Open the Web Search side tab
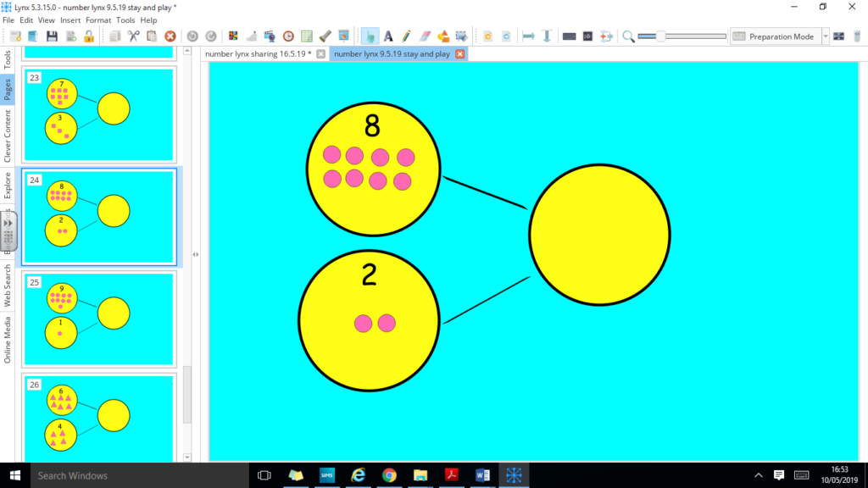868x488 pixels. point(7,286)
